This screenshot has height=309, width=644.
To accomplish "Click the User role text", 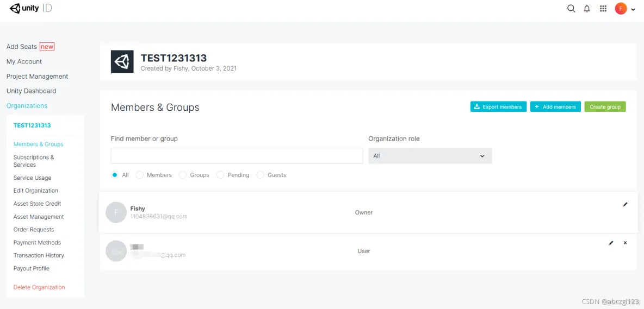I will tap(364, 251).
